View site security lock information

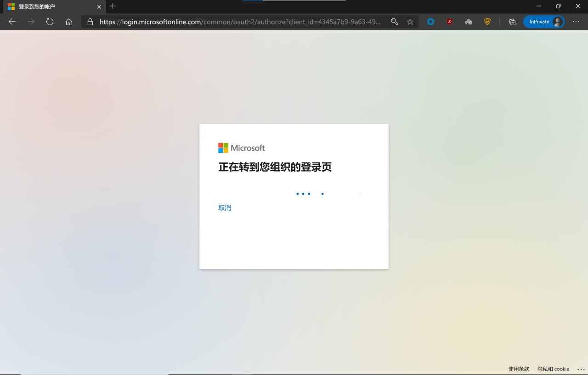click(x=90, y=22)
